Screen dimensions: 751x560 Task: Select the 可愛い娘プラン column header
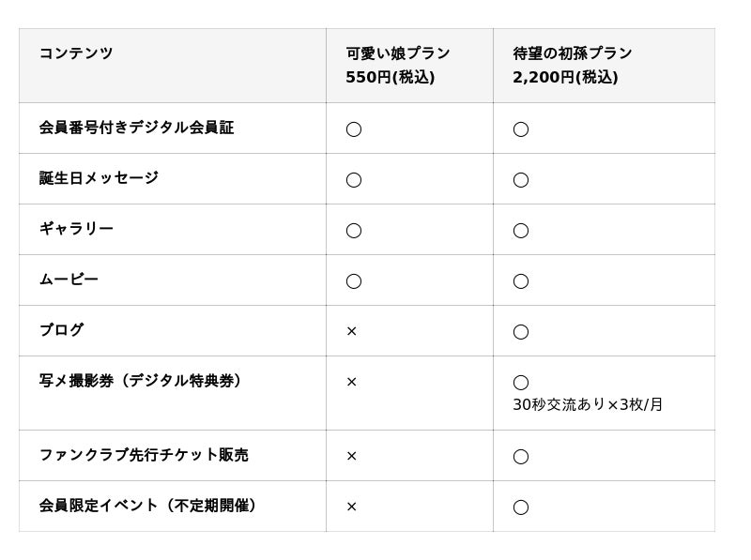(x=398, y=53)
